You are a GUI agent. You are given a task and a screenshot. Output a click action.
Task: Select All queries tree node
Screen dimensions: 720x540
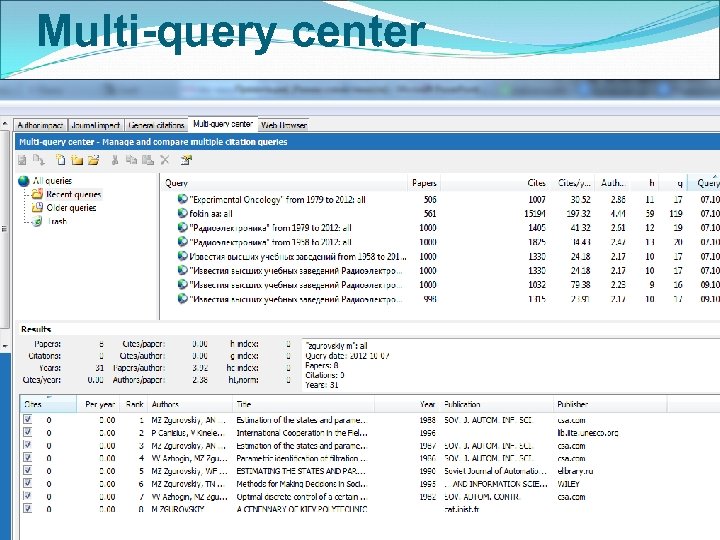click(x=52, y=181)
